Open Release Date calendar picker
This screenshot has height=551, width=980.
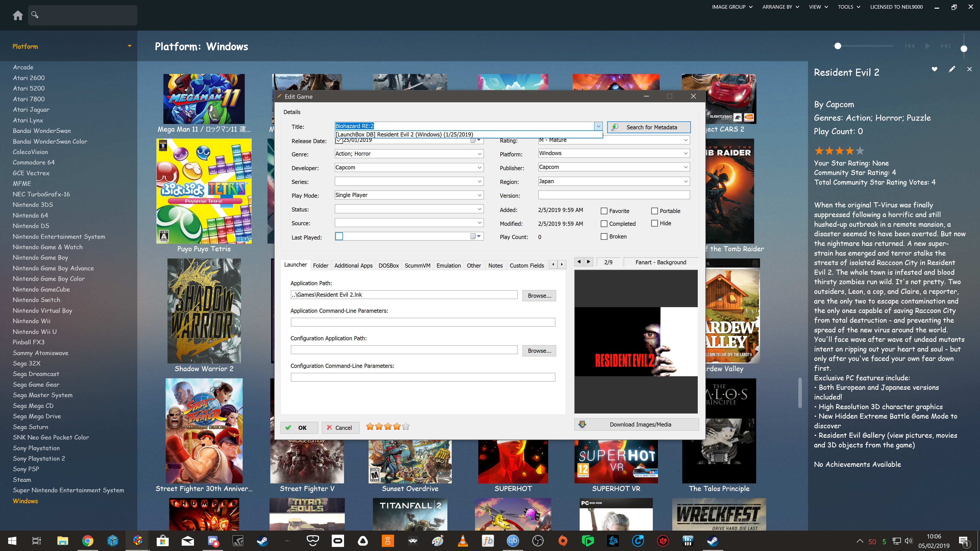[475, 140]
